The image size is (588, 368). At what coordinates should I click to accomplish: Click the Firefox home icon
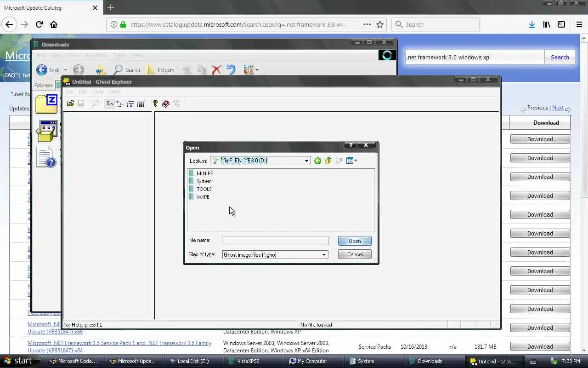(x=54, y=24)
